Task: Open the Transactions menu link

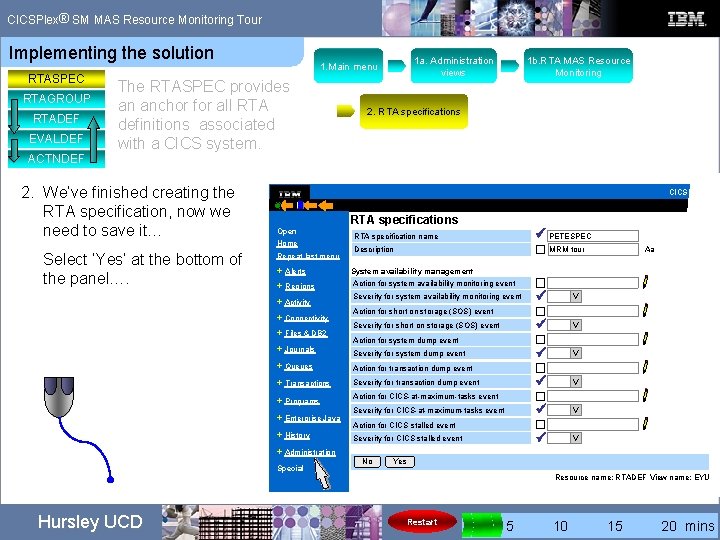Action: click(x=307, y=383)
